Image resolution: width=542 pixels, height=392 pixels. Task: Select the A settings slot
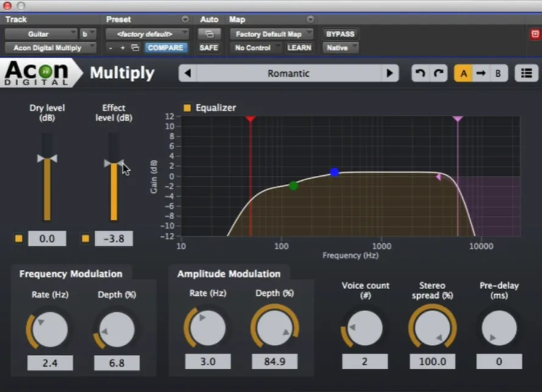point(463,73)
